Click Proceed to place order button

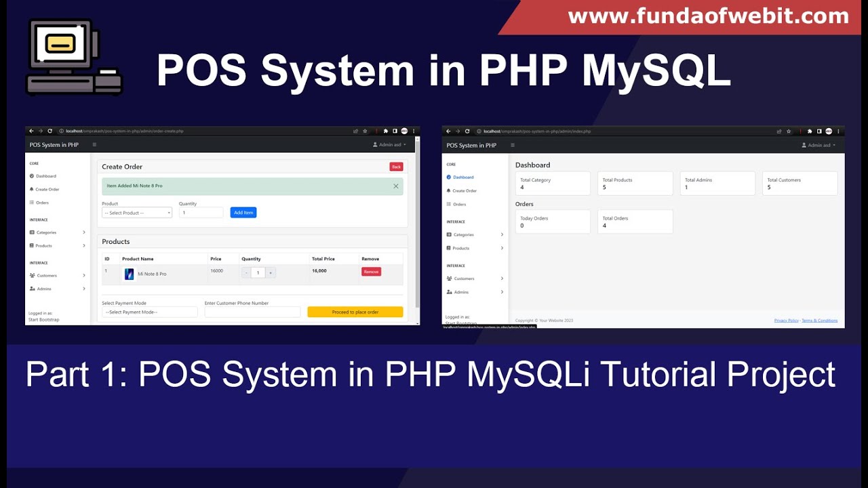tap(355, 312)
